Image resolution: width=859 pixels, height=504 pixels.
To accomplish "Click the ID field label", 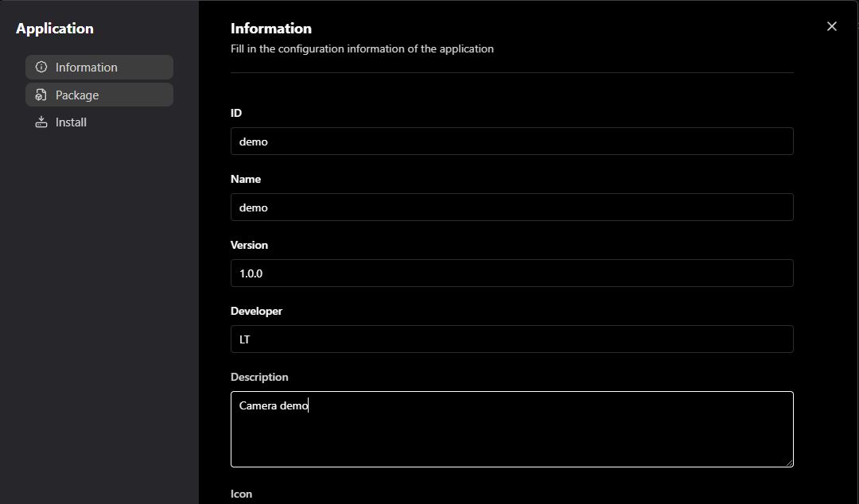I will [236, 113].
